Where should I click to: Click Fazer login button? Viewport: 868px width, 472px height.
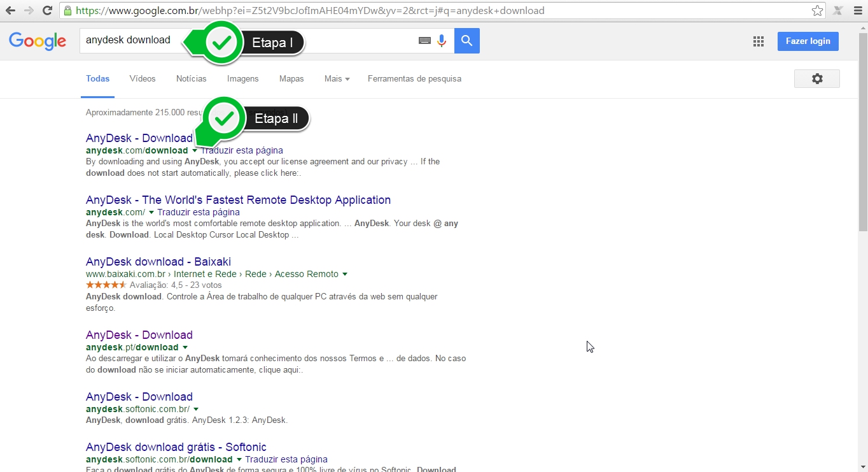pyautogui.click(x=808, y=41)
